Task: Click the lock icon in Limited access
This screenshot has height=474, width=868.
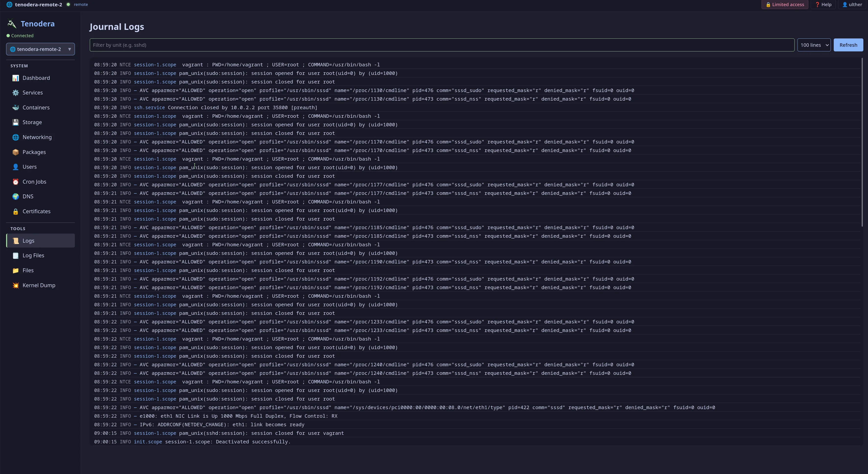Action: click(768, 5)
